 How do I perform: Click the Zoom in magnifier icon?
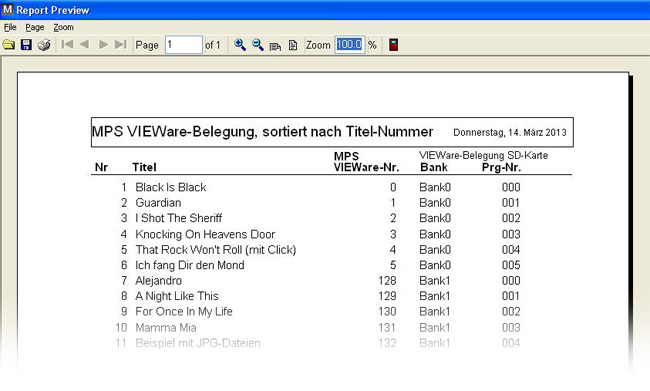[x=240, y=44]
